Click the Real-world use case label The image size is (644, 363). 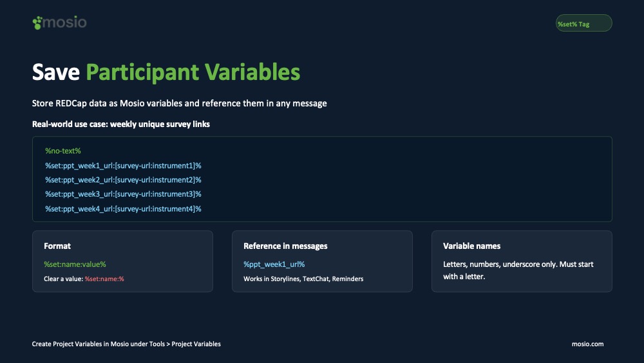(x=121, y=124)
